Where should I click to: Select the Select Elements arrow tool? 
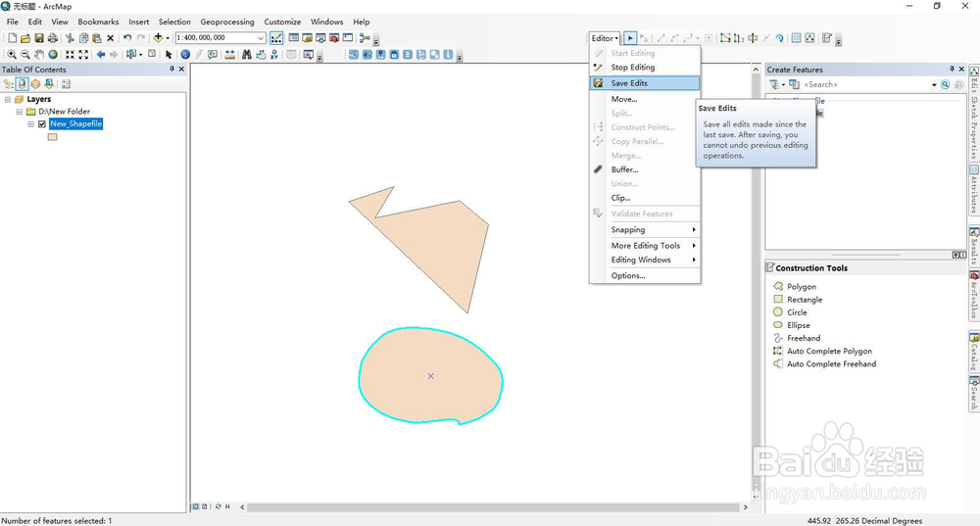tap(169, 55)
